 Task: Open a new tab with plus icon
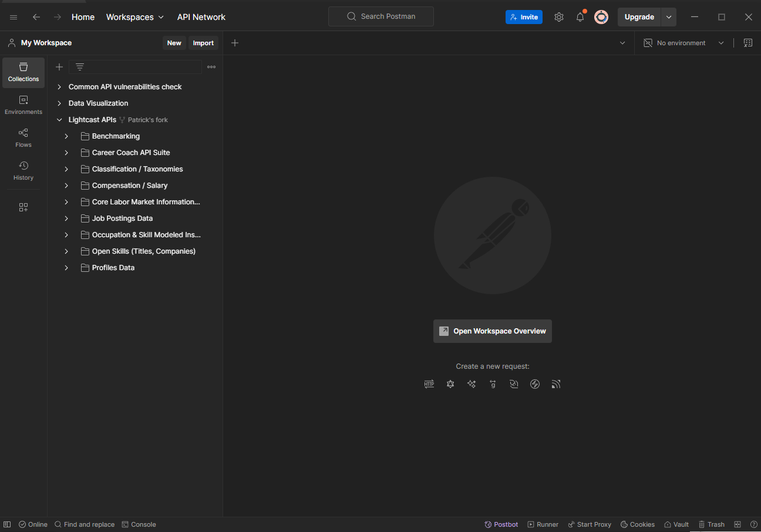(235, 43)
